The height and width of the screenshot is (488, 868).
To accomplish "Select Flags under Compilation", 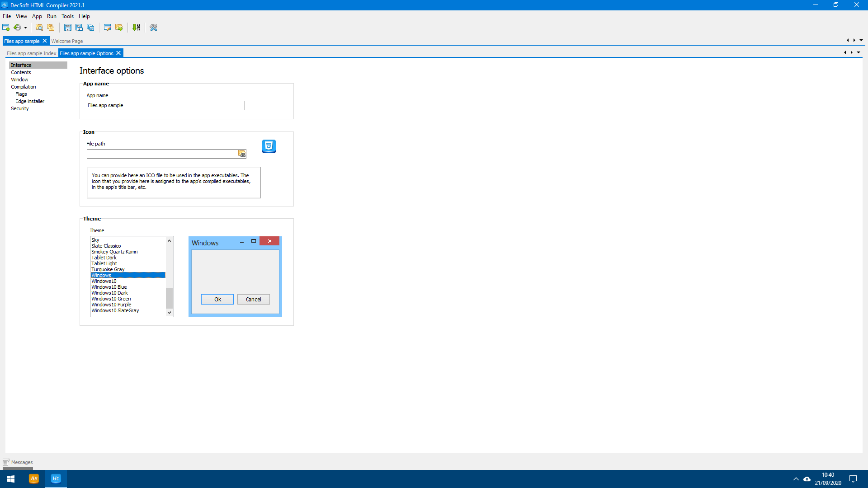I will (21, 94).
